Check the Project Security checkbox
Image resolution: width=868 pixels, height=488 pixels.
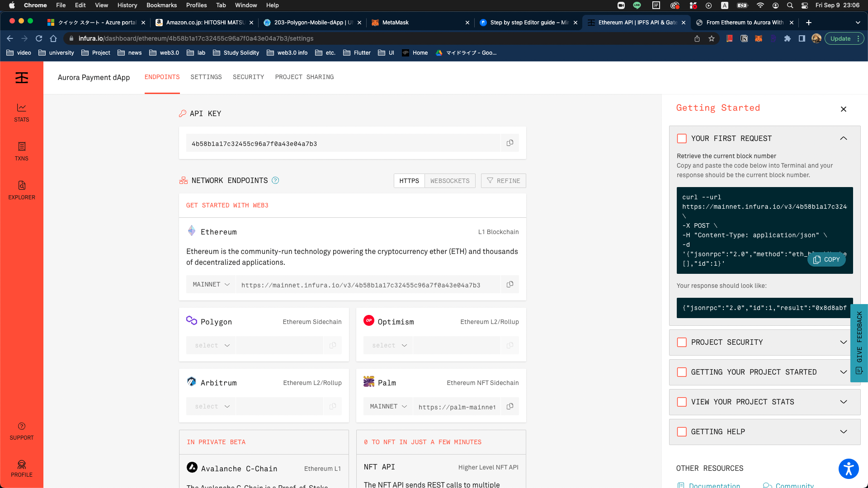click(682, 342)
